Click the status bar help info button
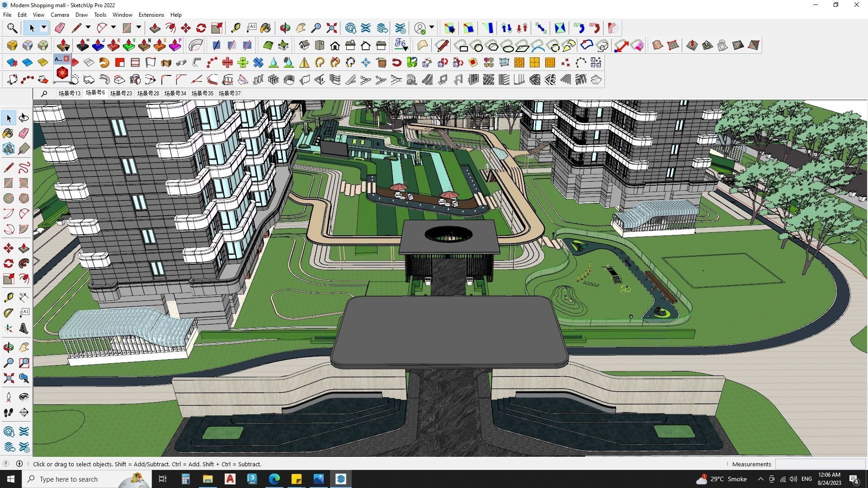 19,464
